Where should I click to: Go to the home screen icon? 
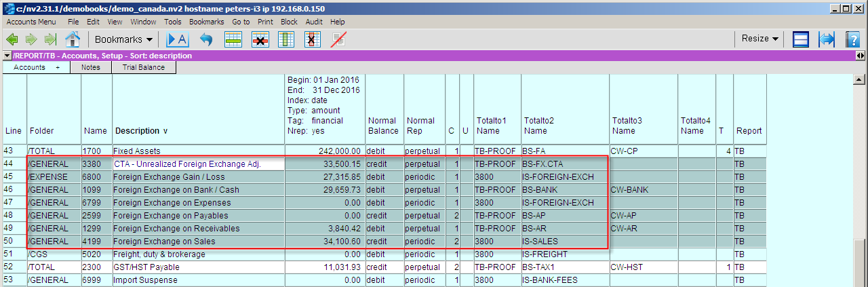[x=73, y=39]
